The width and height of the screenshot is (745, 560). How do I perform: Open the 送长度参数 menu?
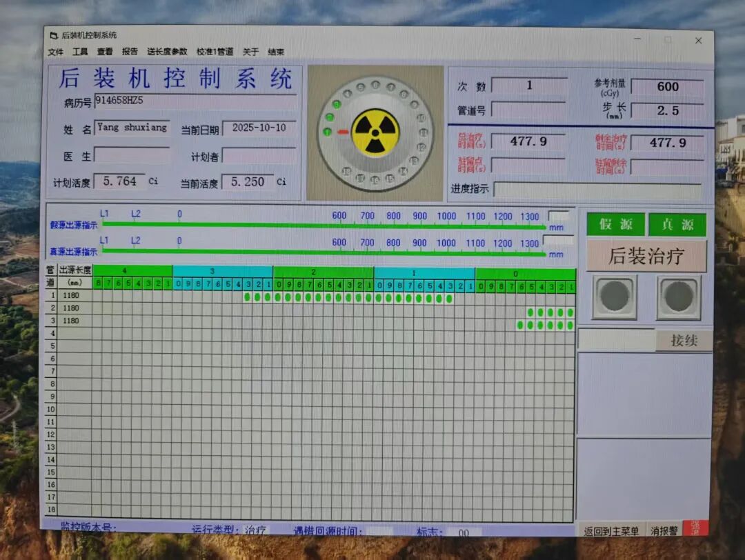[167, 52]
